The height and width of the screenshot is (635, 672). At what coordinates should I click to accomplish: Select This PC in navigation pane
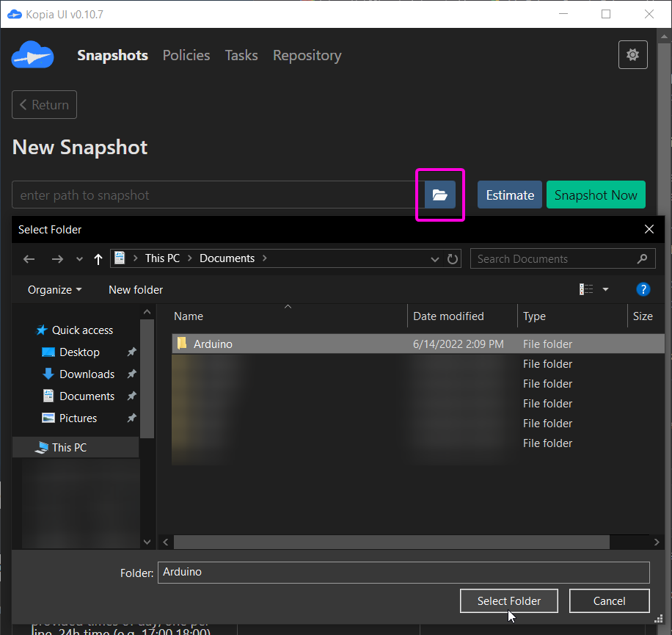(x=75, y=447)
